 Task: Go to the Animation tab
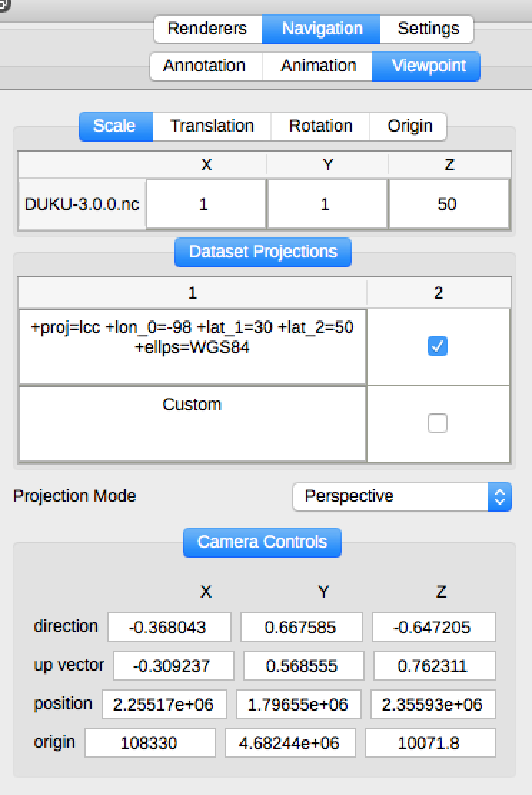click(318, 66)
